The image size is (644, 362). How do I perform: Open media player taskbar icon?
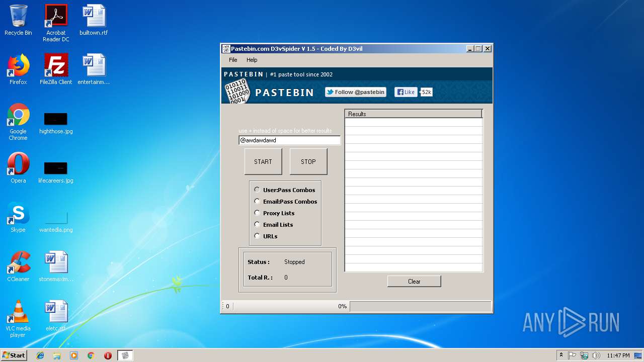coord(74,355)
